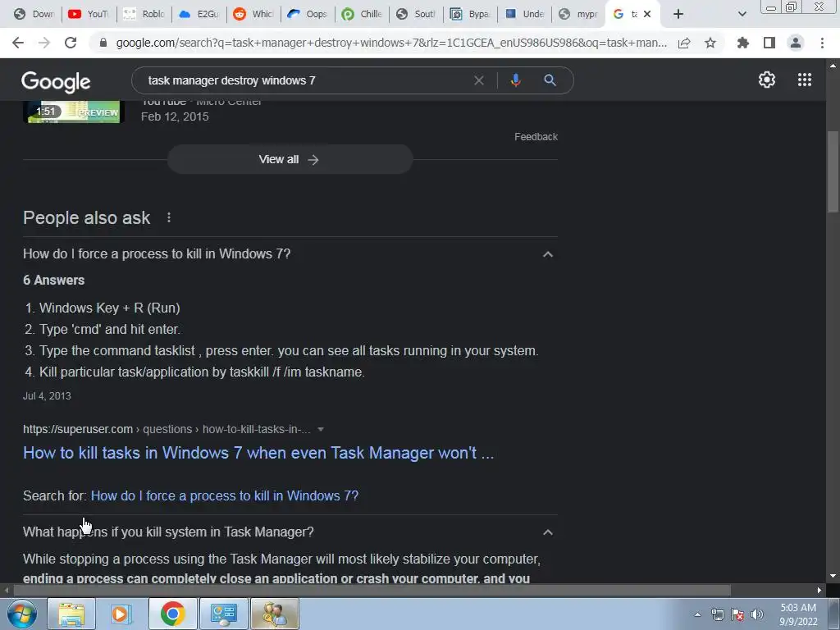
Task: Open superuser.com result options arrow
Action: (321, 429)
